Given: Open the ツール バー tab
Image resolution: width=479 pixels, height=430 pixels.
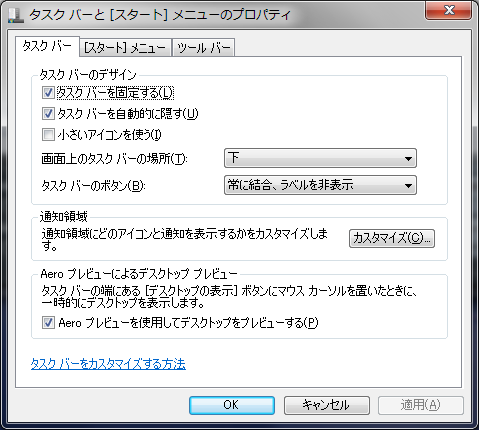Looking at the screenshot, I should click(204, 48).
